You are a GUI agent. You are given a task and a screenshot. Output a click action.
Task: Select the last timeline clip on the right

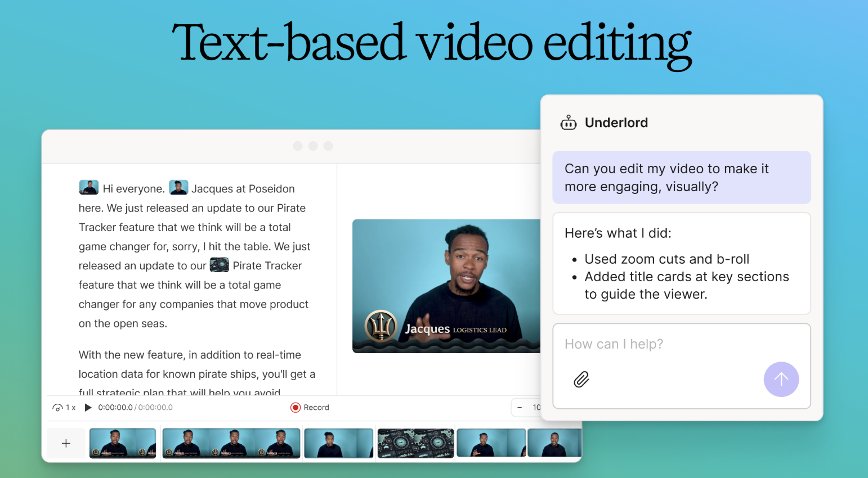[554, 443]
